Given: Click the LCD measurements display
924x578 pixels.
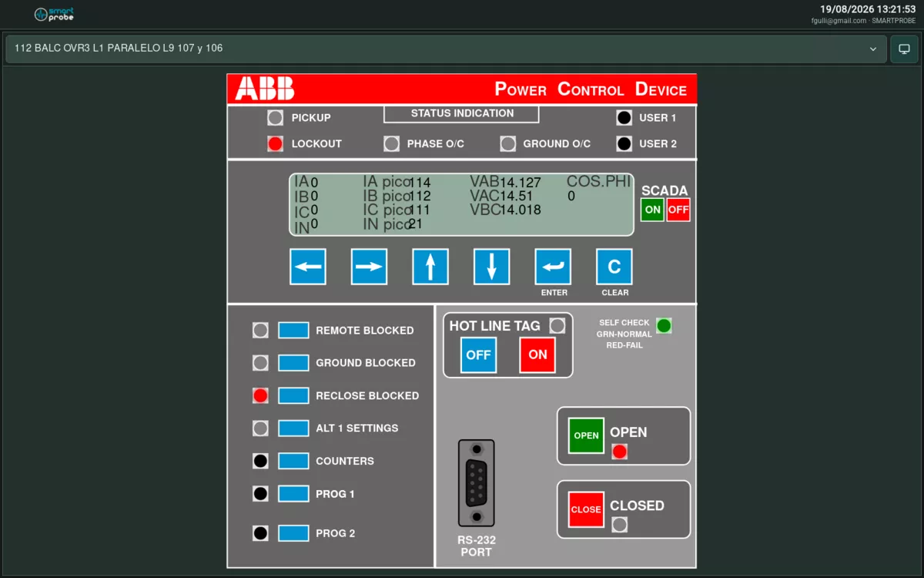Looking at the screenshot, I should (x=461, y=204).
